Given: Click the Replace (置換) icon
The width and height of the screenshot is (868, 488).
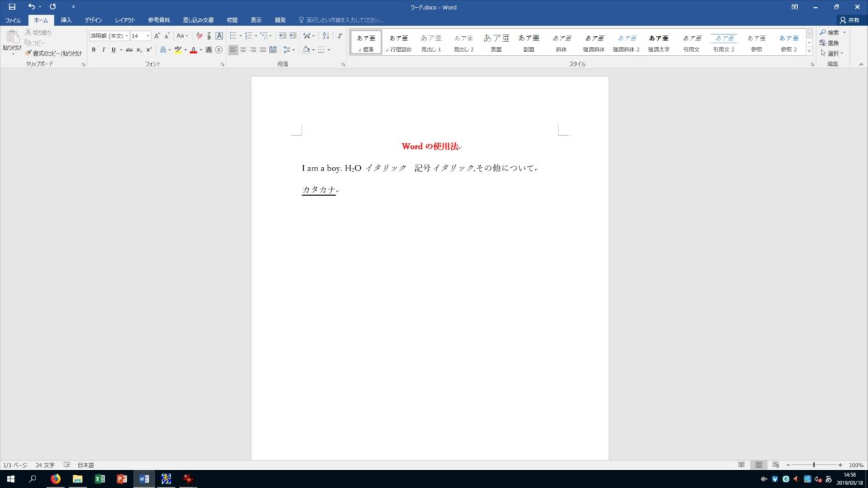Looking at the screenshot, I should (830, 43).
